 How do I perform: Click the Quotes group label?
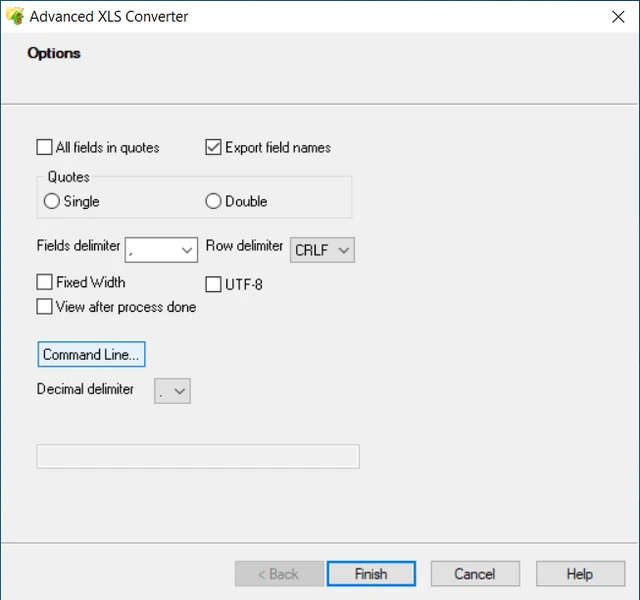(x=69, y=177)
